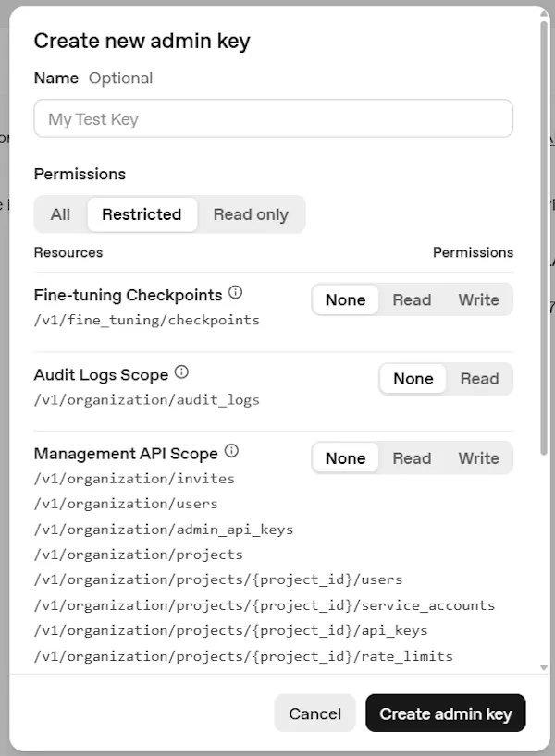555x756 pixels.
Task: Click the /v1/organization/admin_api_keys path text
Action: click(x=164, y=530)
